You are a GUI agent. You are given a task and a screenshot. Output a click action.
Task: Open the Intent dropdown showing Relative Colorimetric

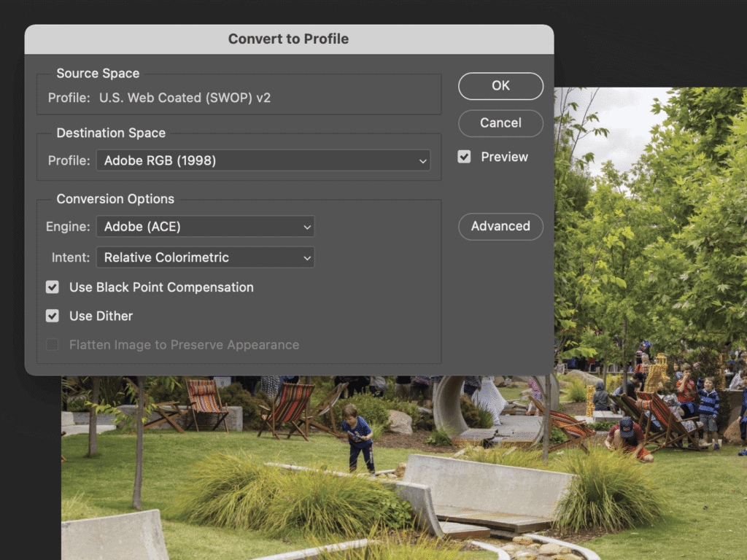pyautogui.click(x=204, y=257)
